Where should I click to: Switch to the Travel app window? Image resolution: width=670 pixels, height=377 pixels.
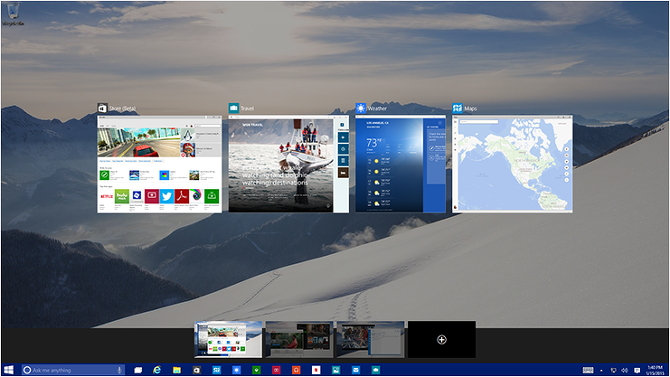[x=288, y=164]
